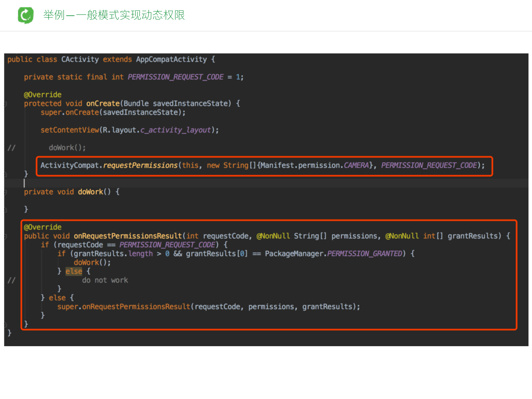The width and height of the screenshot is (532, 399).
Task: Select the slide title 举例—一般模式实现动态权限
Action: [114, 15]
